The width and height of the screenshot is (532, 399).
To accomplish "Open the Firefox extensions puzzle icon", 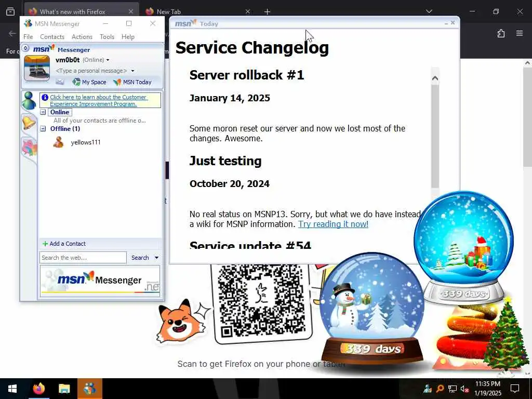I will click(x=501, y=33).
